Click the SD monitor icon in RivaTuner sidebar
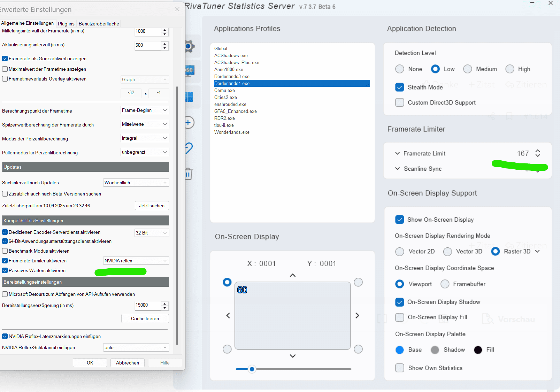 [190, 70]
